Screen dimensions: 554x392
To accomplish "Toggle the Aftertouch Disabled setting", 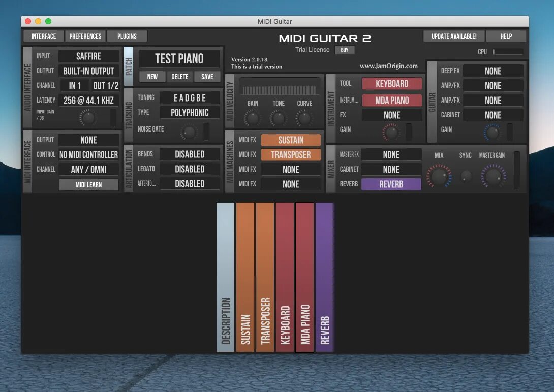I will [x=190, y=184].
